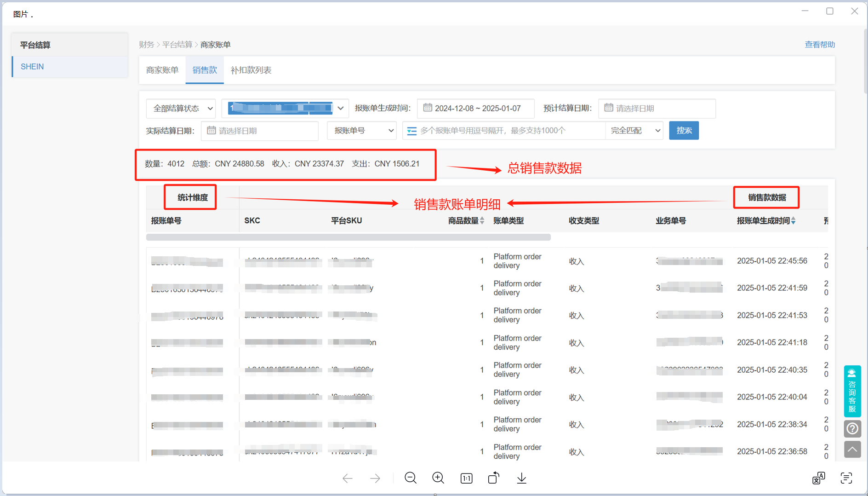The width and height of the screenshot is (868, 496).
Task: Click 财务 in the breadcrumb
Action: pyautogui.click(x=147, y=45)
